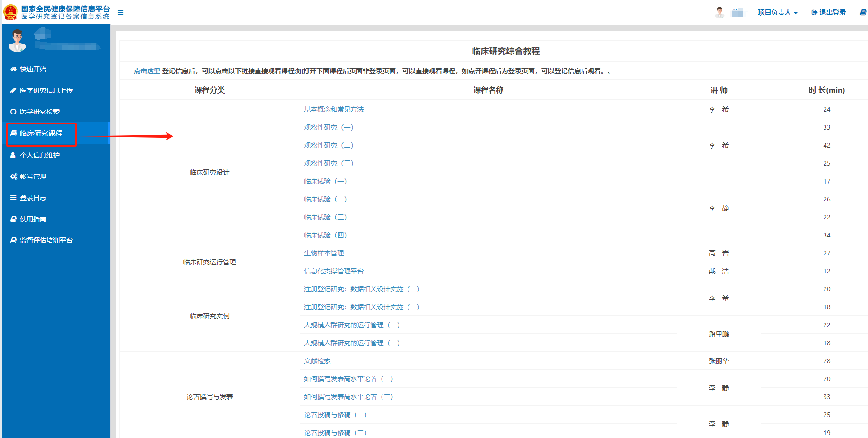Open course 信息化支撑管理平台
The height and width of the screenshot is (438, 868).
pos(334,271)
